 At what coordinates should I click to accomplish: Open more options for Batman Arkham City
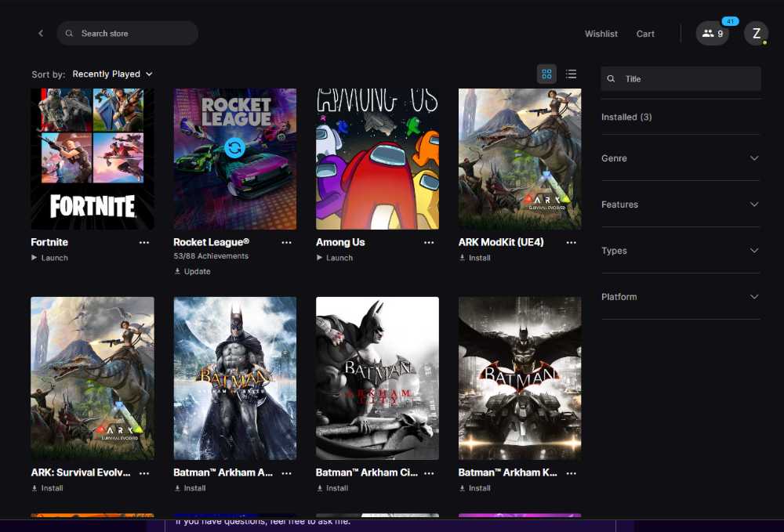coord(429,472)
